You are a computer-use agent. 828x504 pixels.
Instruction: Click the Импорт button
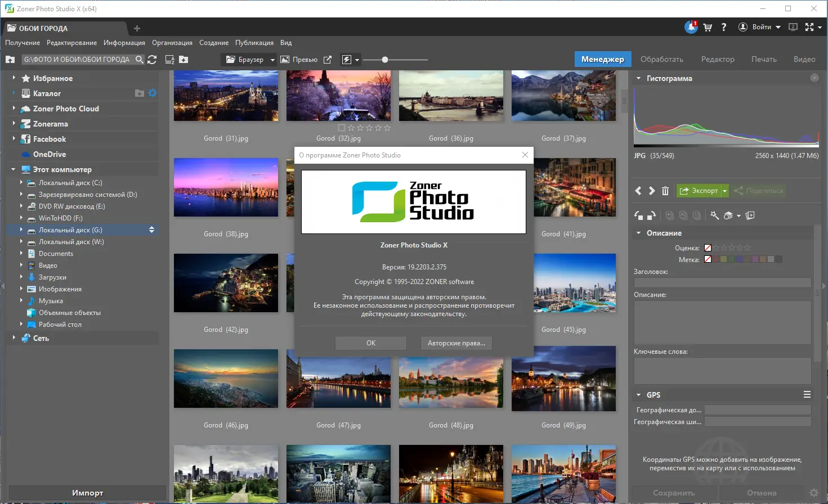click(87, 493)
